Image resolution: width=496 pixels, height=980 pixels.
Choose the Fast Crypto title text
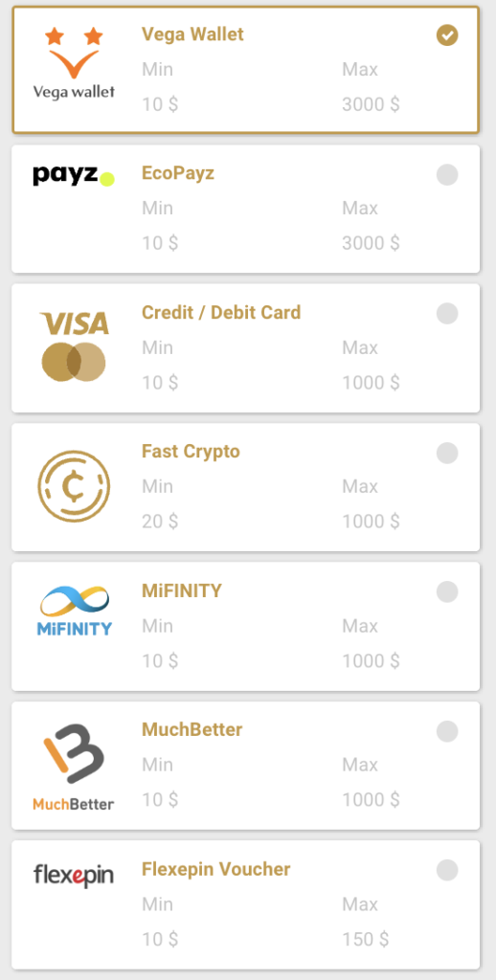[191, 452]
